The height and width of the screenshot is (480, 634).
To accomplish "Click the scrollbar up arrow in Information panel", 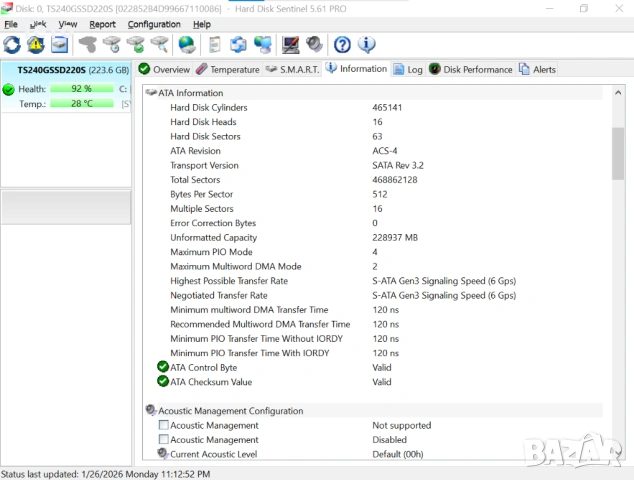I will [x=618, y=93].
